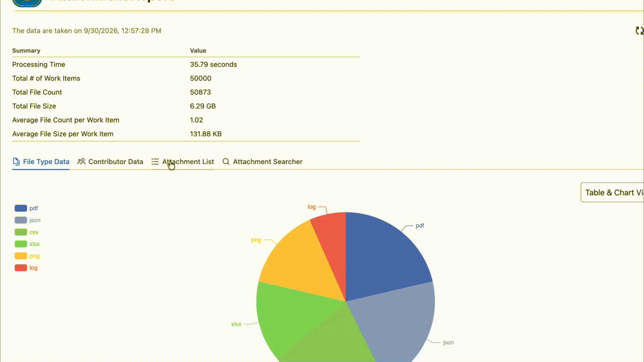
Task: Click the Contributor Data people icon
Action: tap(82, 162)
